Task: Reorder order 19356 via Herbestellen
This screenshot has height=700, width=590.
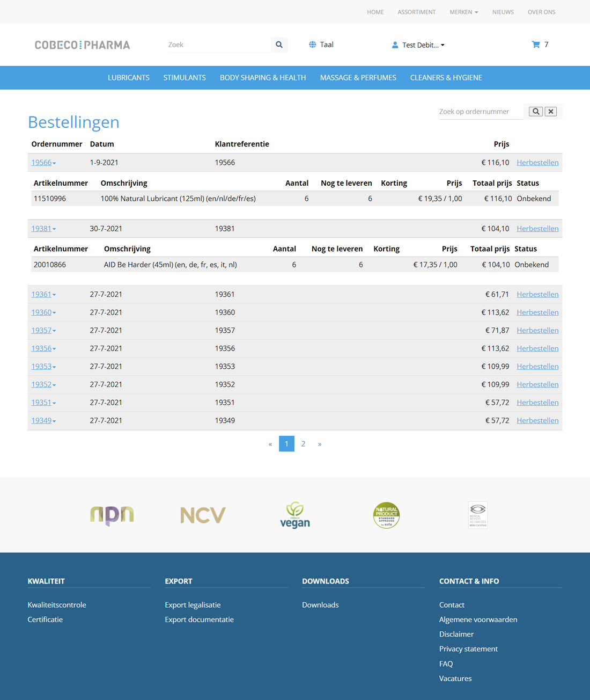Action: [x=537, y=348]
